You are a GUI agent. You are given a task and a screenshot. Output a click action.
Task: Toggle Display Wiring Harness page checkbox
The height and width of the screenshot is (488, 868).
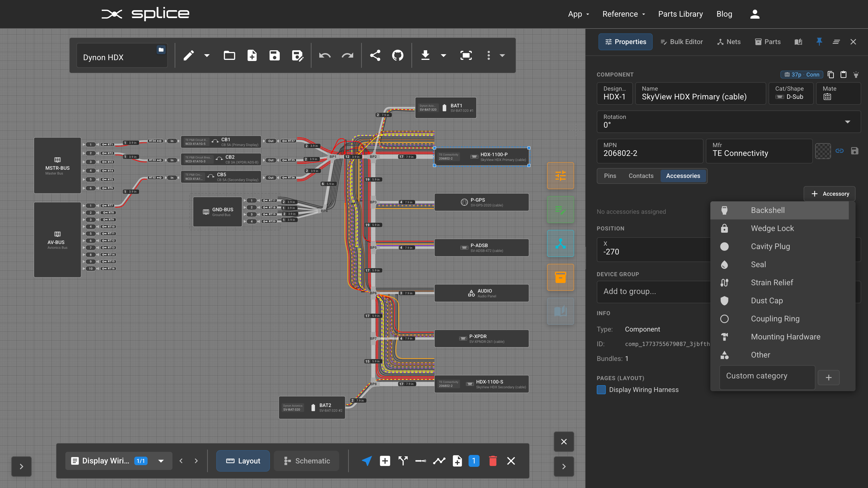(601, 390)
